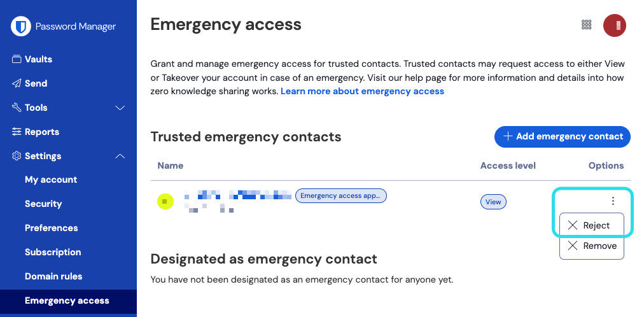
Task: Open the Send page
Action: 36,83
